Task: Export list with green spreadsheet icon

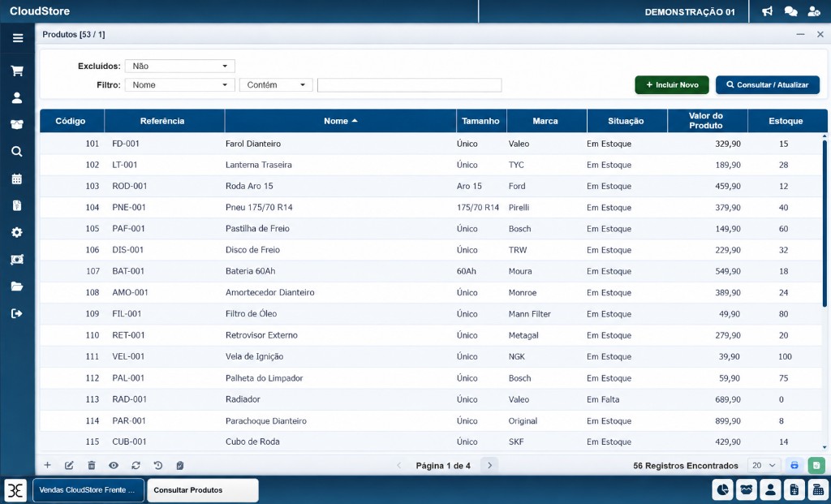Action: (816, 465)
